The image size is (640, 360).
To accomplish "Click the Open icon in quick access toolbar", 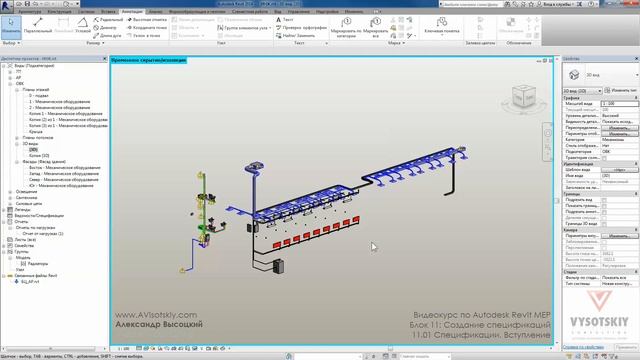I will click(19, 4).
